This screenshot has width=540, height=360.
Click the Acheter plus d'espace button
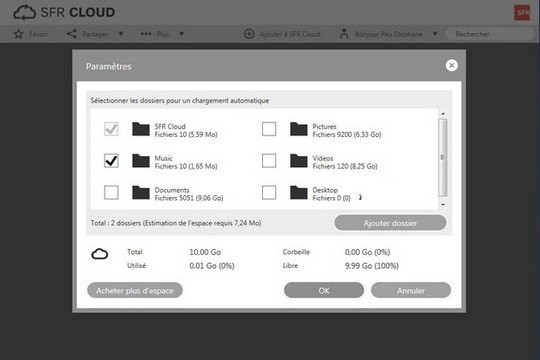[x=135, y=290]
